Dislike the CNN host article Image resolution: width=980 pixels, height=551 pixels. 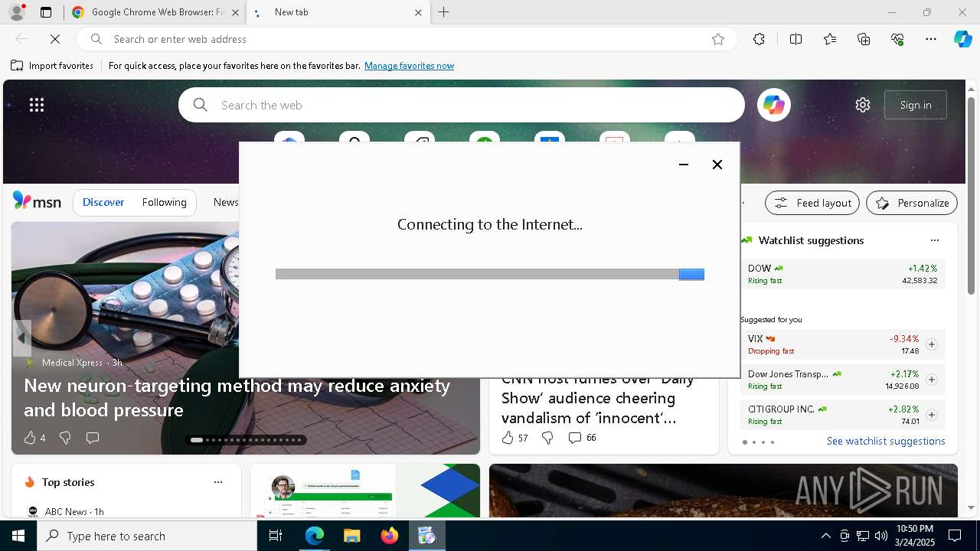[x=547, y=438]
